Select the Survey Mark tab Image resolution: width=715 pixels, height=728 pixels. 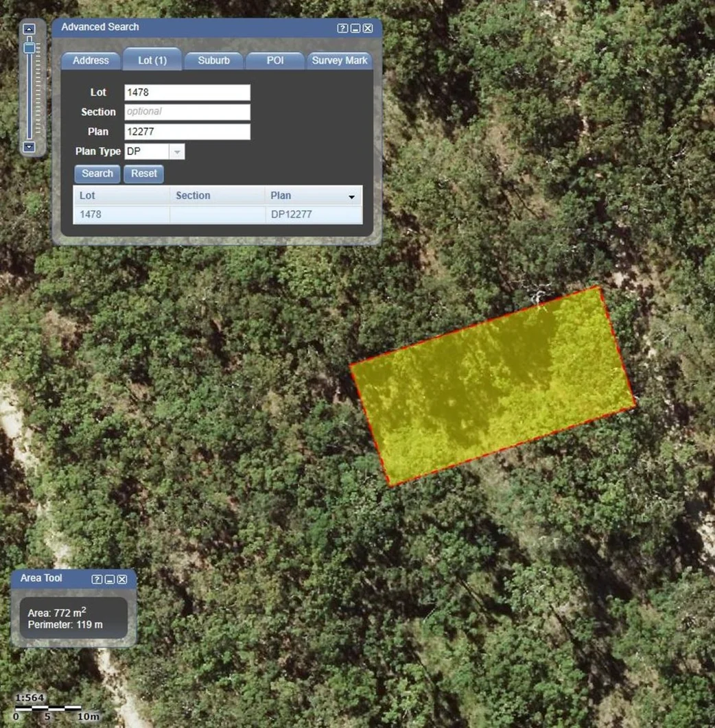(339, 60)
